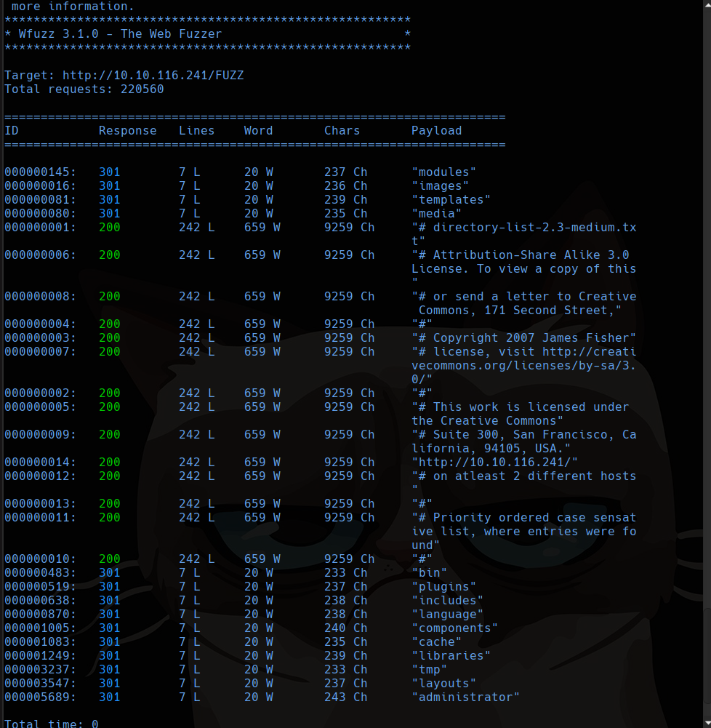This screenshot has height=728, width=711.
Task: Click the '243 Ch' value for administrator
Action: [x=346, y=697]
